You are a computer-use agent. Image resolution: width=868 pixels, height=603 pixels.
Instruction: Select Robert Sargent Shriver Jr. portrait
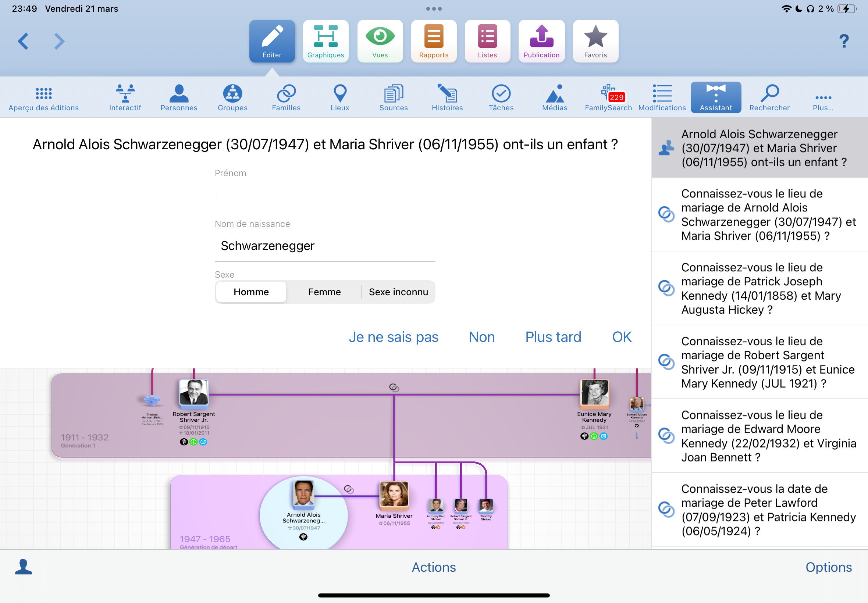click(x=193, y=394)
